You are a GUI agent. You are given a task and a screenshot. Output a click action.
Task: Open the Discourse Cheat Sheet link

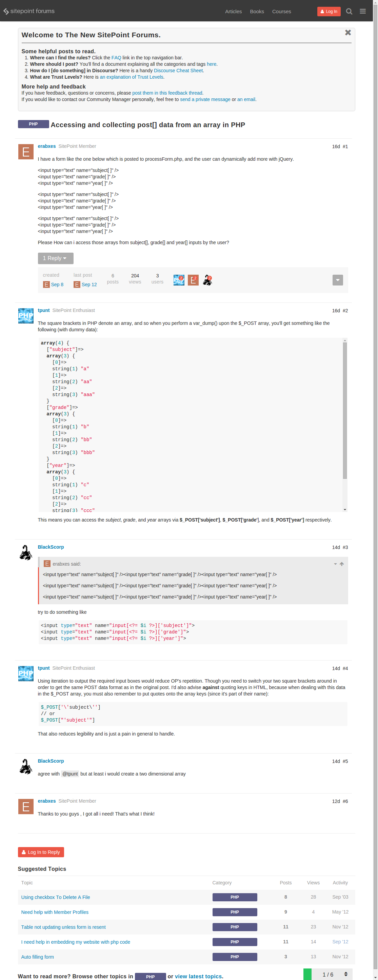pos(178,71)
